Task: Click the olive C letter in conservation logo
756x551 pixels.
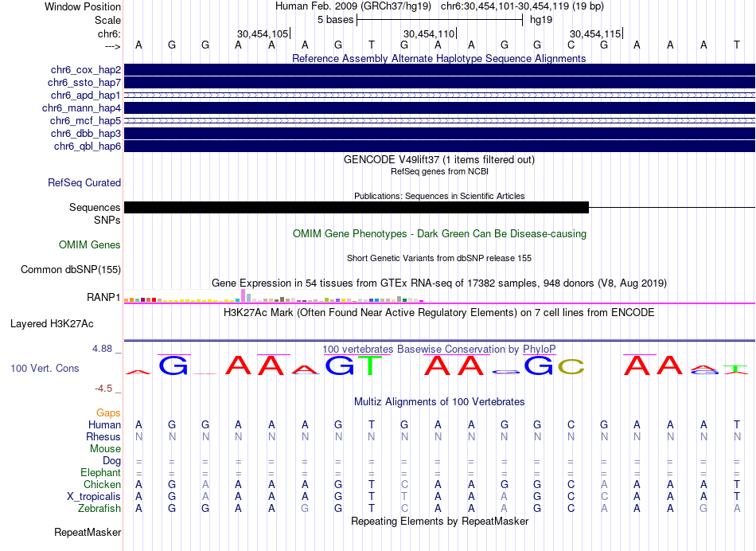Action: coord(571,367)
